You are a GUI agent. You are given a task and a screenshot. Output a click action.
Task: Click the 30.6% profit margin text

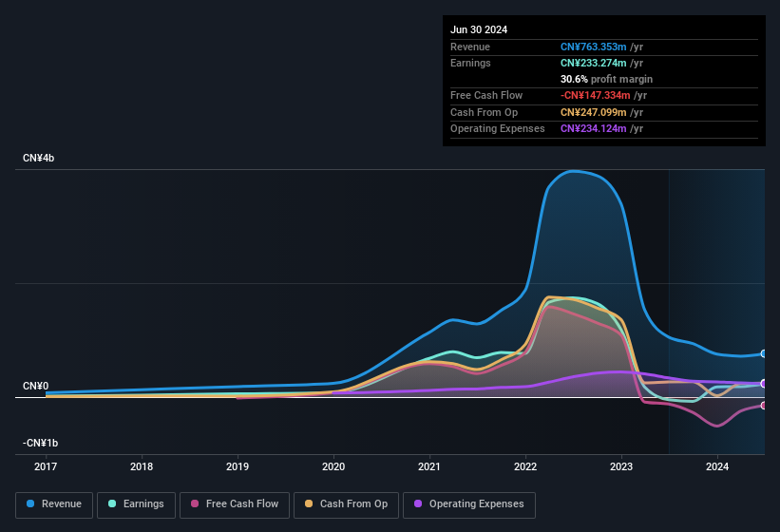606,79
